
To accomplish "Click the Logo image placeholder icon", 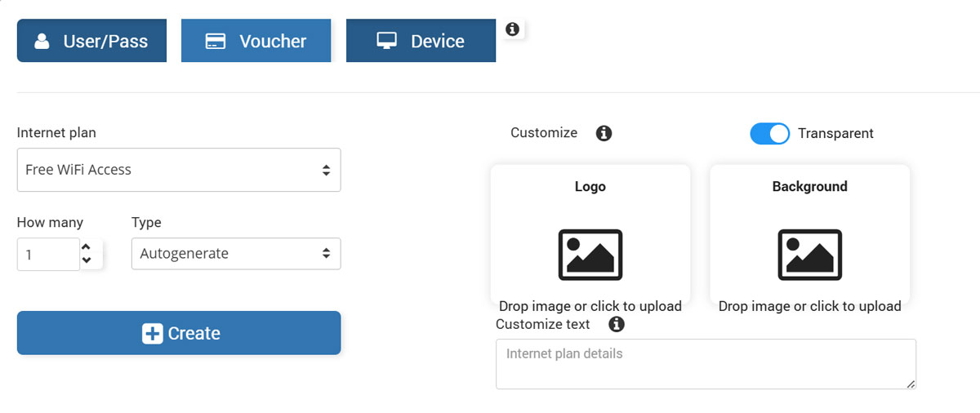I will pyautogui.click(x=590, y=254).
